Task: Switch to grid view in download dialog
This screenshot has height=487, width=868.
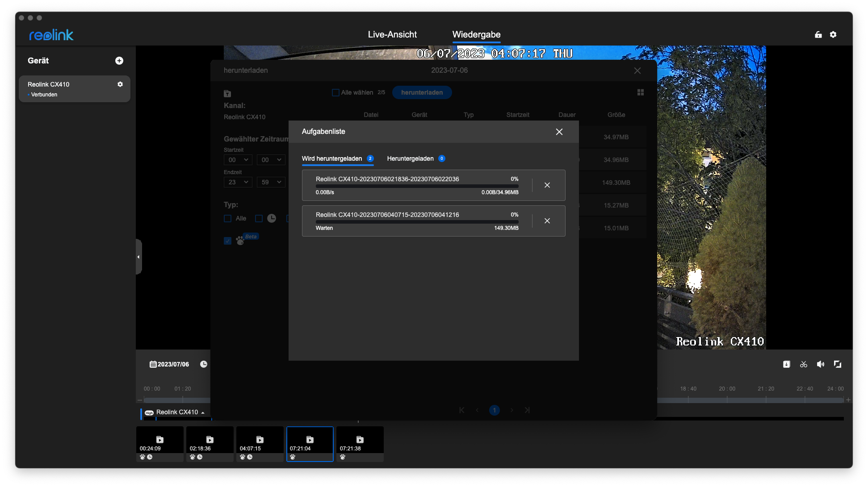Action: click(x=641, y=92)
